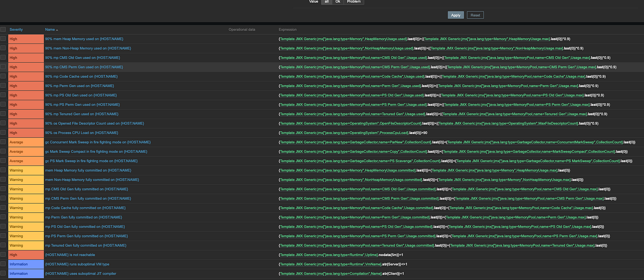Screen dimensions: 644x280
Task: Toggle Name column sort order
Action: pos(52,29)
